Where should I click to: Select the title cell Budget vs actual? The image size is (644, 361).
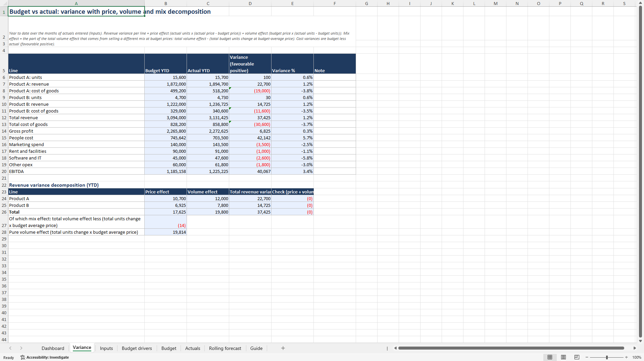tap(76, 11)
